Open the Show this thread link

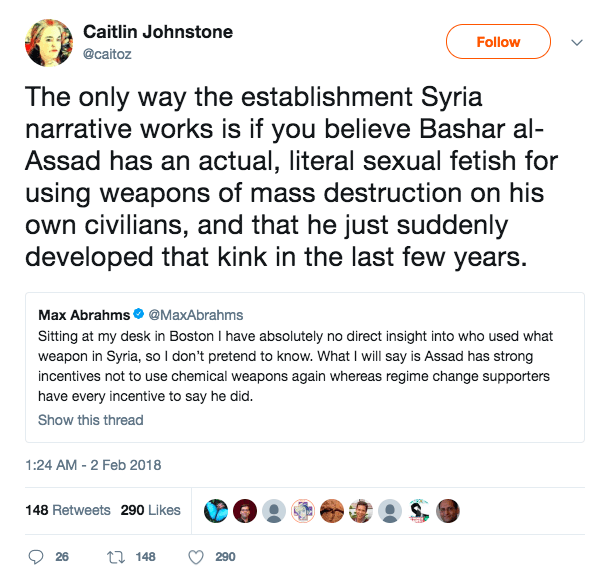coord(91,420)
